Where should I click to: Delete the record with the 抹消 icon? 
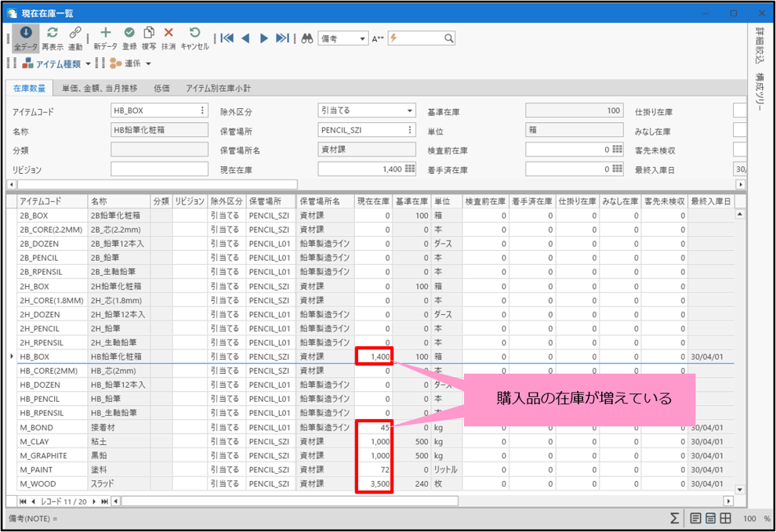tap(169, 33)
